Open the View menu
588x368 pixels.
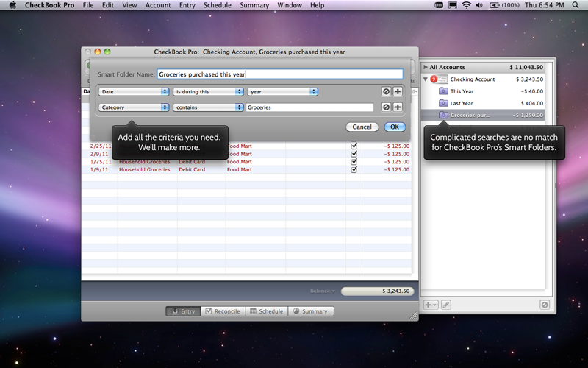click(129, 5)
